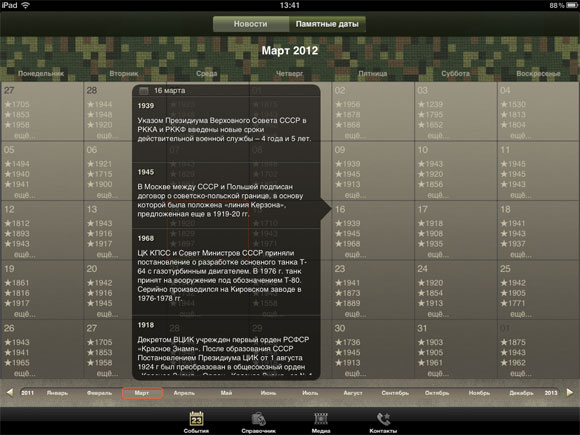Open day 31 calendar cell
This screenshot has width=580, height=435.
click(x=456, y=349)
